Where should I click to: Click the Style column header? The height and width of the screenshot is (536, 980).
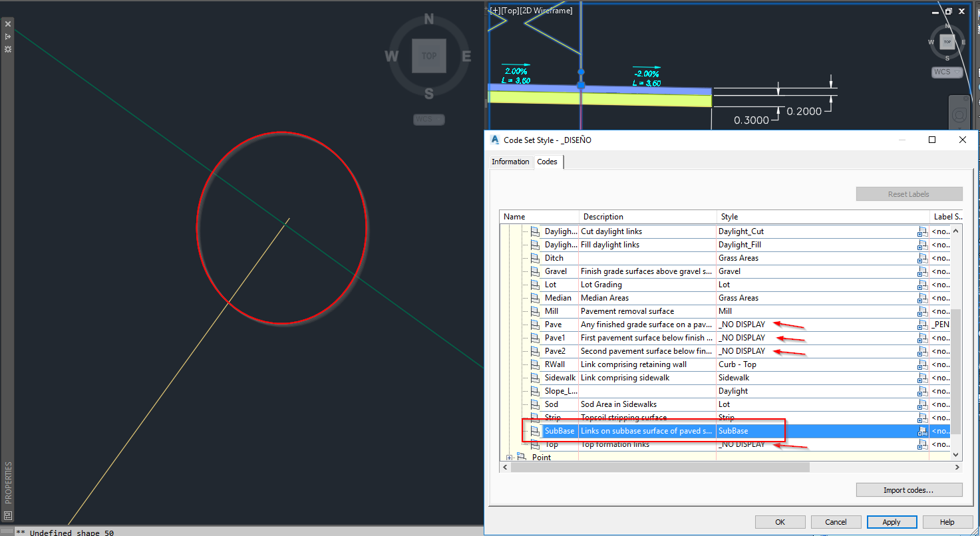(823, 217)
